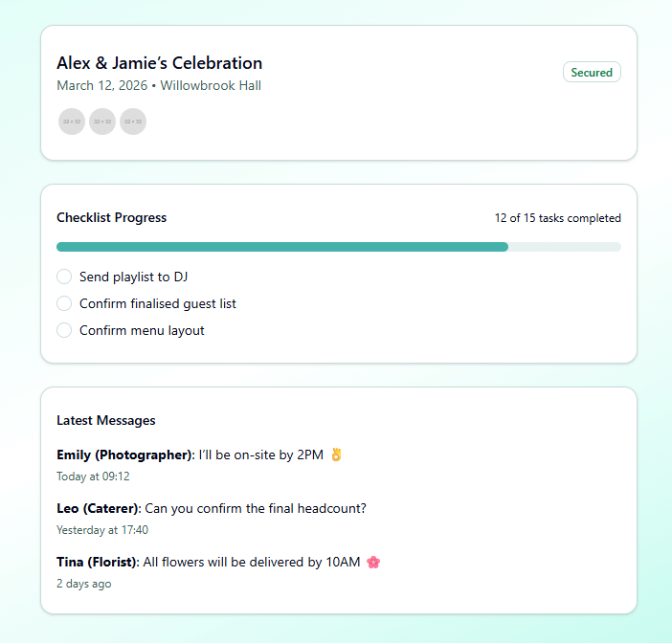Click the first attendee avatar placeholder

72,122
